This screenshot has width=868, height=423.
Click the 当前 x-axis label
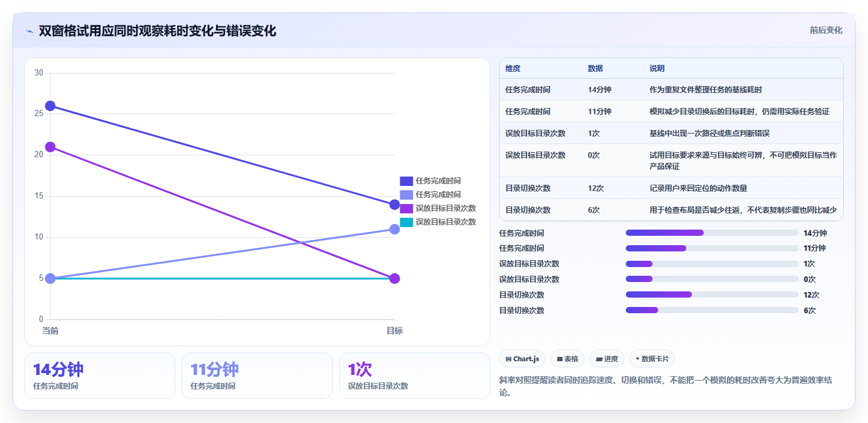(x=50, y=331)
